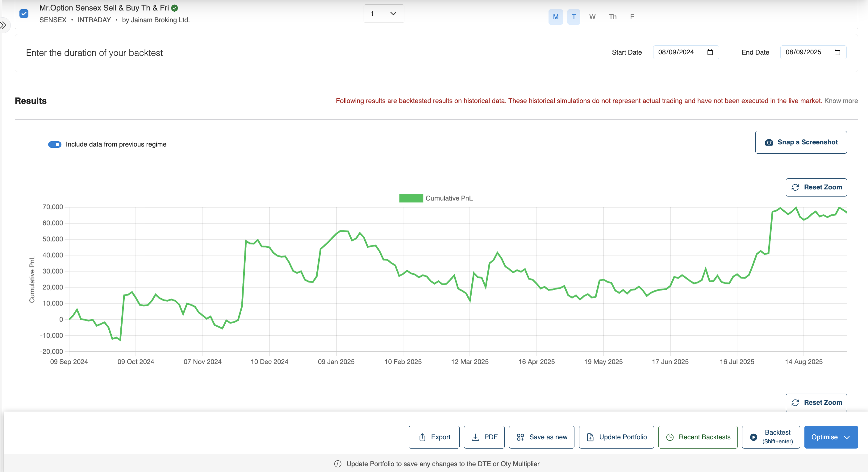Snap a Screenshot camera icon
This screenshot has width=868, height=472.
[x=769, y=143]
